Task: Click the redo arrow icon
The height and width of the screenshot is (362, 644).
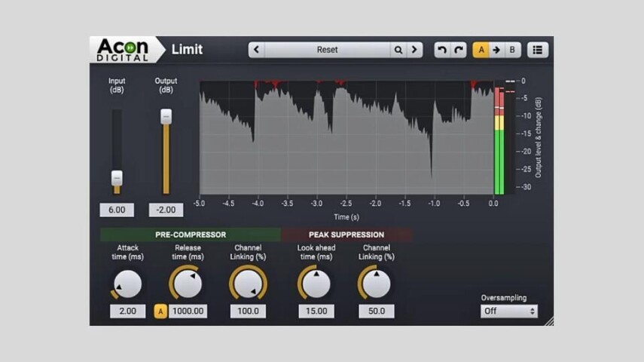Action: pos(458,51)
